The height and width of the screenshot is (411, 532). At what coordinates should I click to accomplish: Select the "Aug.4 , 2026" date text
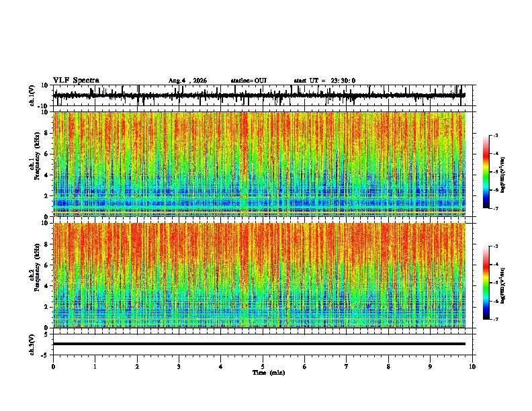(187, 81)
